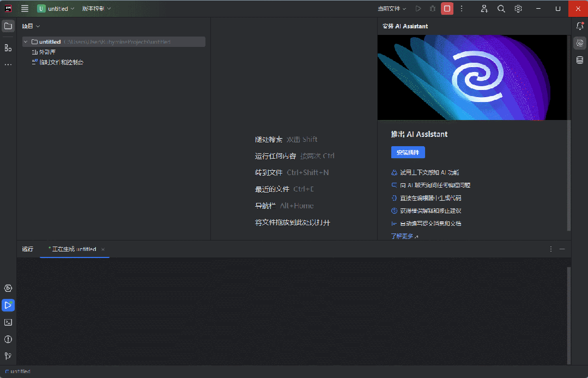
Task: Open the IDE settings gear icon
Action: 518,9
